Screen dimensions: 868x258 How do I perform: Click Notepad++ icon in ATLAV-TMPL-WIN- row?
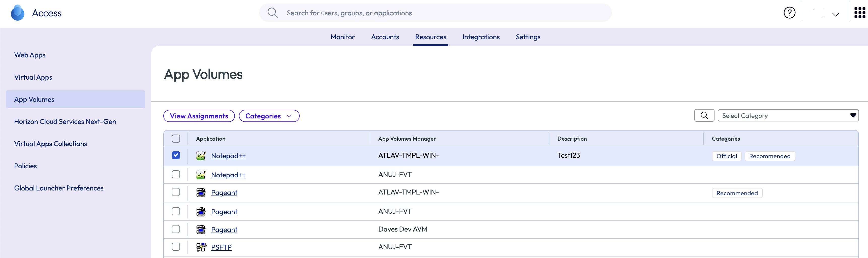pos(201,156)
